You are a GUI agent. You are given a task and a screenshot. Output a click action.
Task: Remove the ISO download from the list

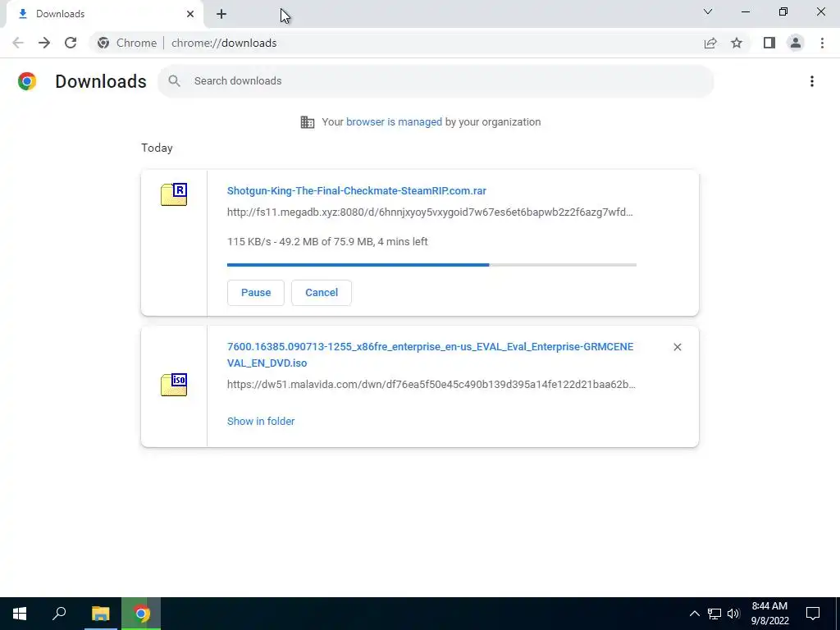677,347
